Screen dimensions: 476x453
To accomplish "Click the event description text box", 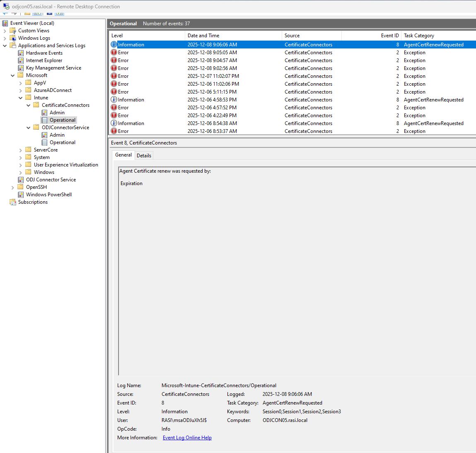I will [297, 271].
